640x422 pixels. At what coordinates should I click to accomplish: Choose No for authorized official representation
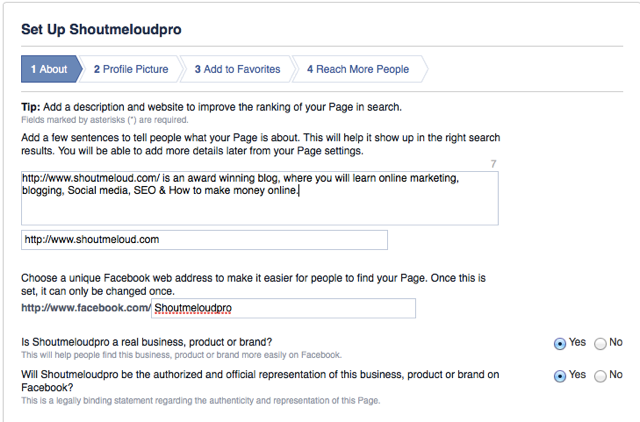pyautogui.click(x=600, y=376)
